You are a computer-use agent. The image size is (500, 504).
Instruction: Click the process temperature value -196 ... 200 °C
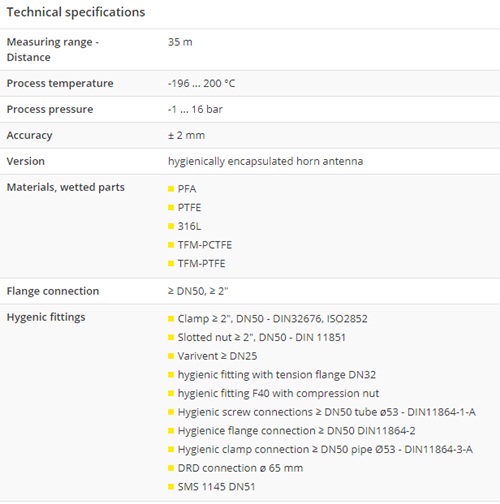(x=201, y=83)
